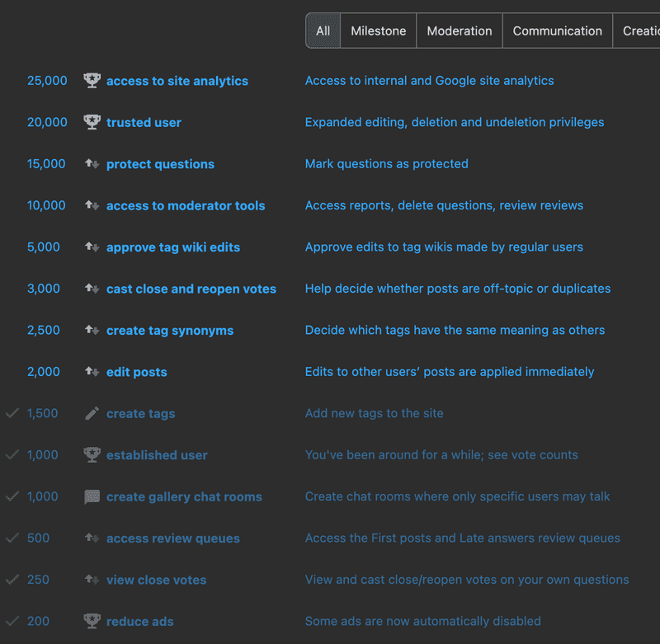Open create tag synonyms link
Screen dimensions: 660x644
[170, 331]
